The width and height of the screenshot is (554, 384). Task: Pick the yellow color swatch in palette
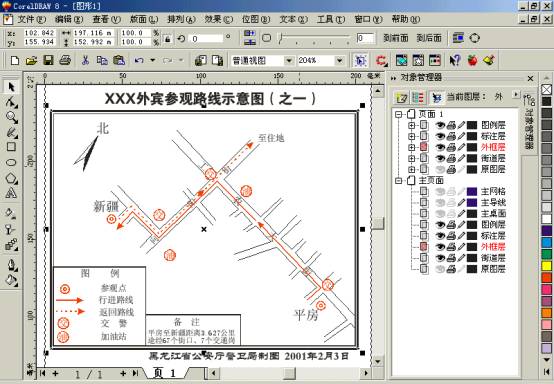click(547, 266)
